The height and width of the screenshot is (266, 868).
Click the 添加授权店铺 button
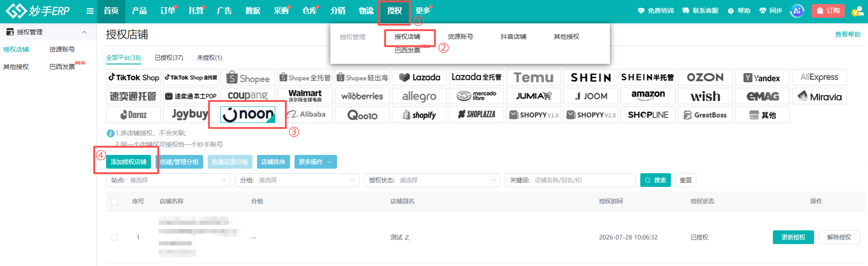click(129, 162)
